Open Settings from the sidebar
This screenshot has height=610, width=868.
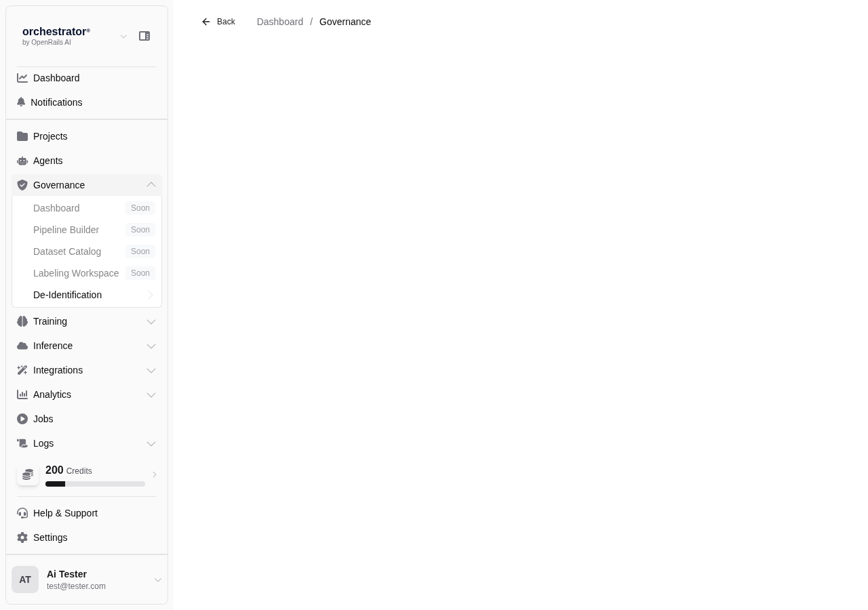50,537
